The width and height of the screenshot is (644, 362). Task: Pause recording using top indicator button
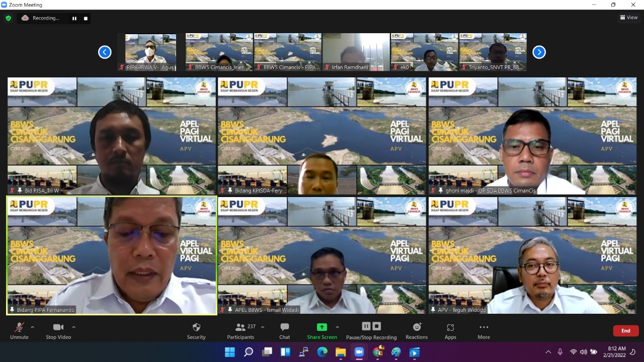pyautogui.click(x=74, y=19)
